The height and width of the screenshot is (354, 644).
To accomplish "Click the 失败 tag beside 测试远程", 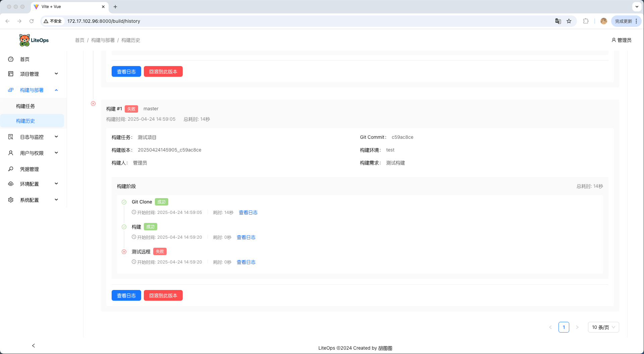I will click(x=160, y=251).
